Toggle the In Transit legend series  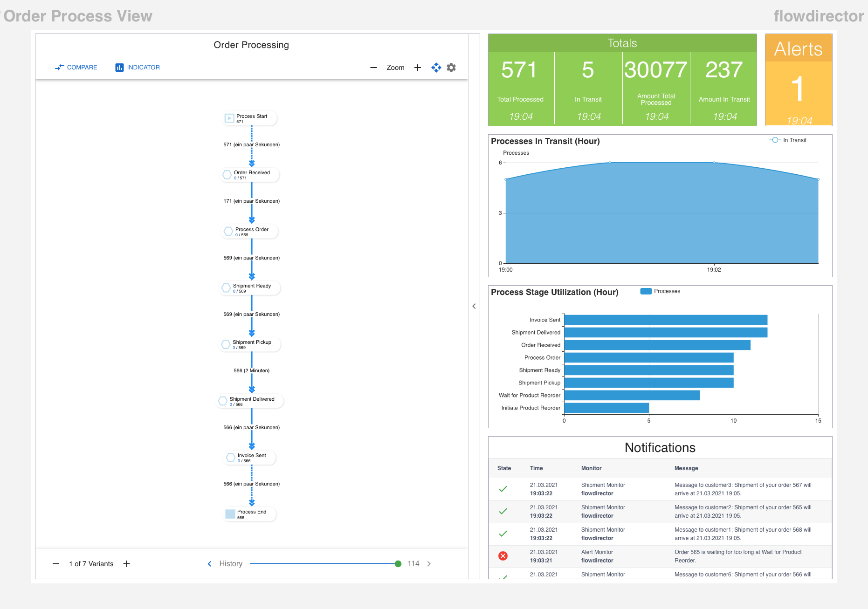788,140
